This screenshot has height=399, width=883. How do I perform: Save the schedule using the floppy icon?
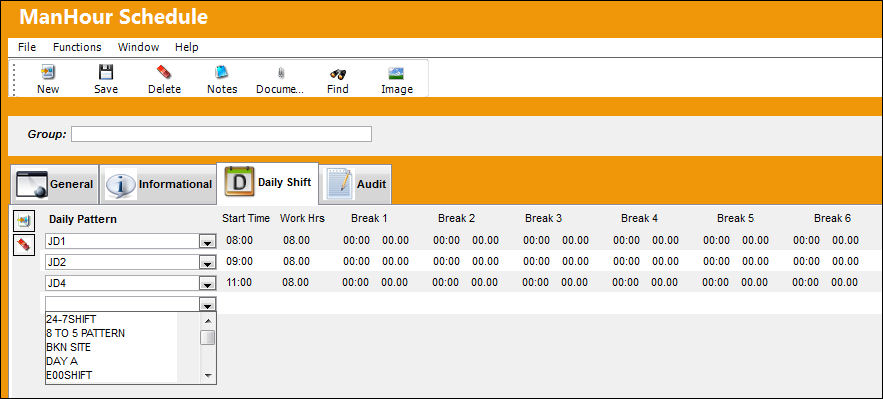click(106, 73)
